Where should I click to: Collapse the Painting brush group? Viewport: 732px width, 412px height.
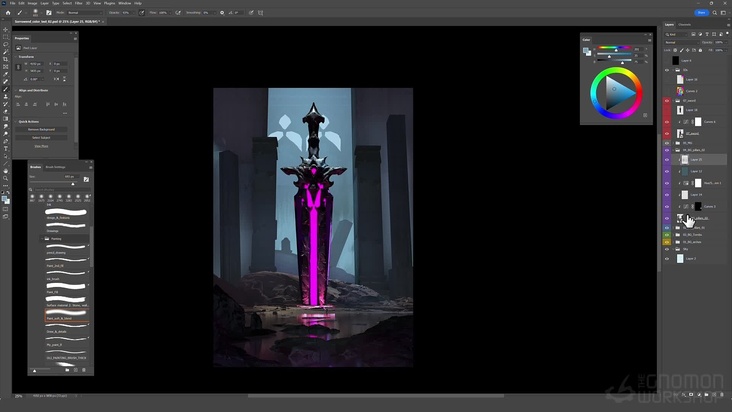[x=42, y=238]
